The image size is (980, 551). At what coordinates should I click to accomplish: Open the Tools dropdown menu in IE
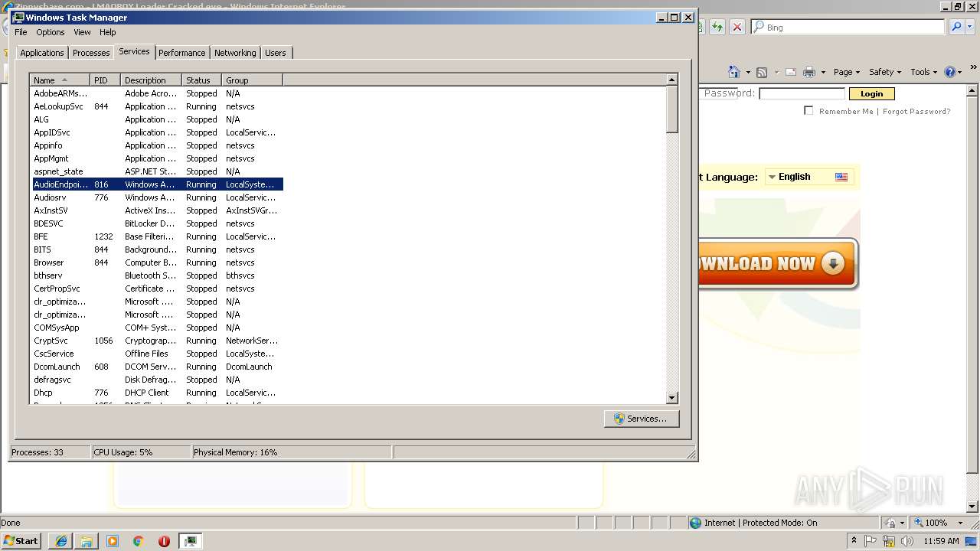point(924,72)
